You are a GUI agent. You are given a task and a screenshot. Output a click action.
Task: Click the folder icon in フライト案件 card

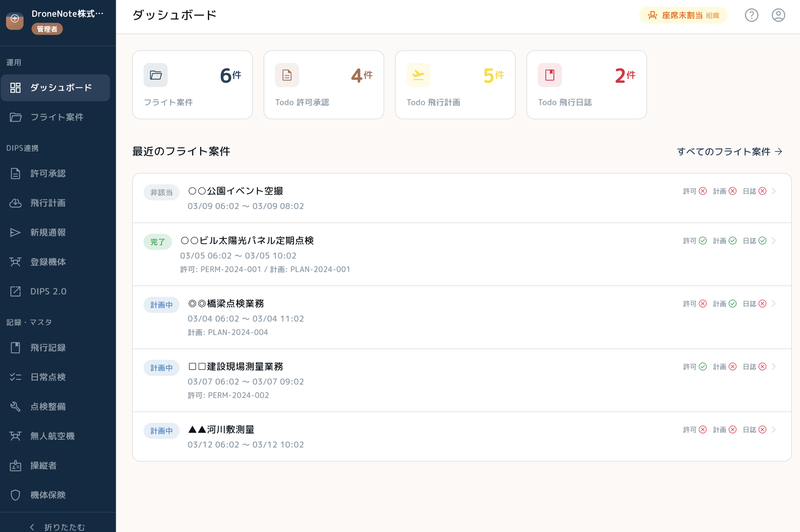click(x=156, y=75)
